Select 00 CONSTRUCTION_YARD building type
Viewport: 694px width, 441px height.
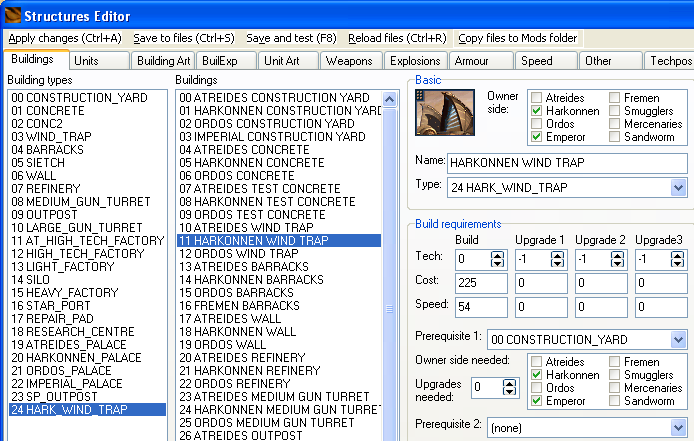point(87,97)
